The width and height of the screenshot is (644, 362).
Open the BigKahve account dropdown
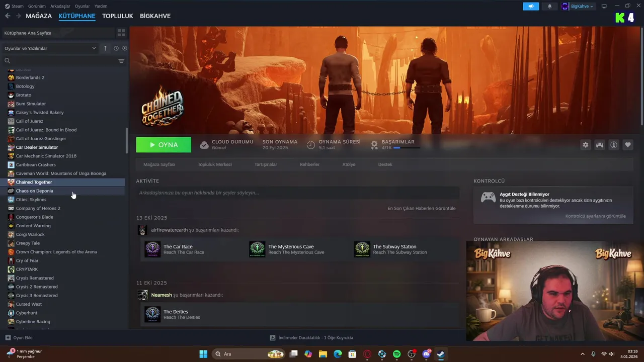(578, 6)
